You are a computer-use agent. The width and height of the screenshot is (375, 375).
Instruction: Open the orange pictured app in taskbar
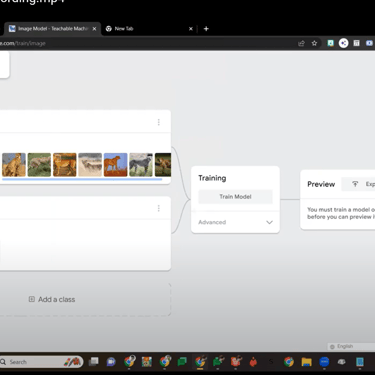tap(147, 362)
